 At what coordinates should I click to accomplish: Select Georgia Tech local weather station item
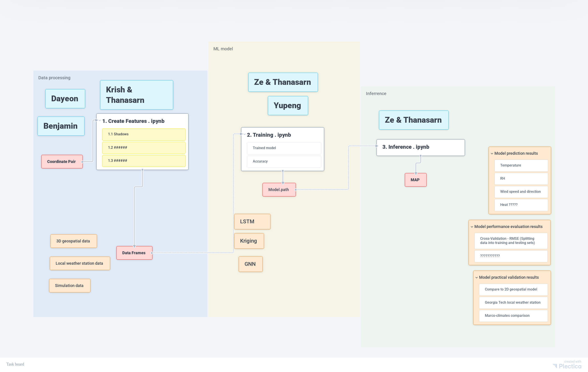point(513,303)
